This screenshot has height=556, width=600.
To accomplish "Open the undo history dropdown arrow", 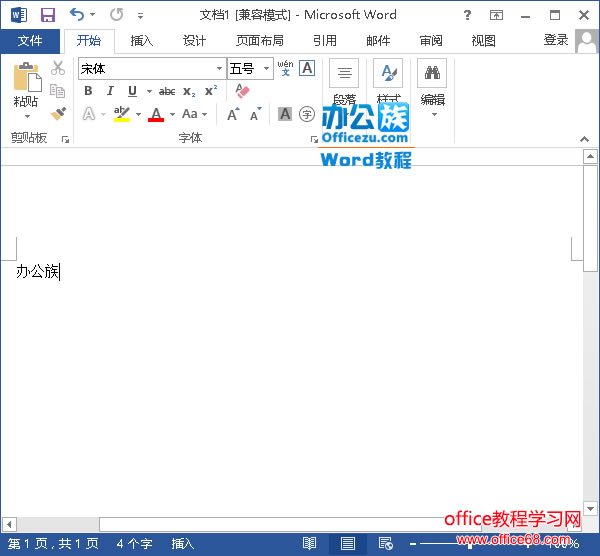I will [x=93, y=15].
